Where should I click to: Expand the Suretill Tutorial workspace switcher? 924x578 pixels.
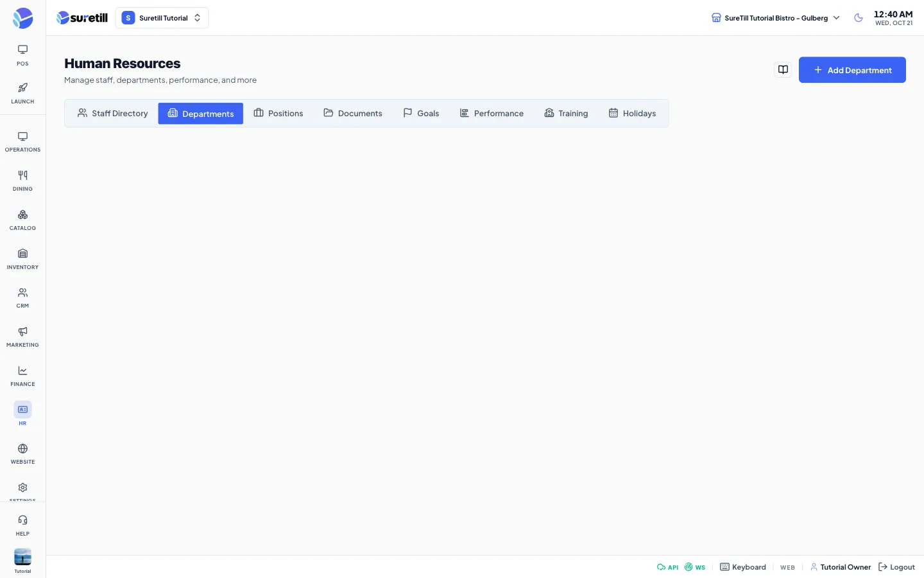pyautogui.click(x=162, y=18)
